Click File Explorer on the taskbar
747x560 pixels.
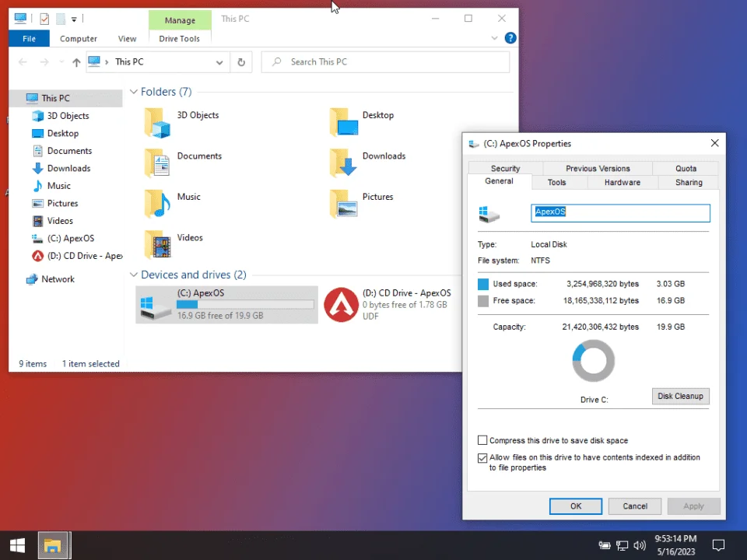[x=53, y=546]
